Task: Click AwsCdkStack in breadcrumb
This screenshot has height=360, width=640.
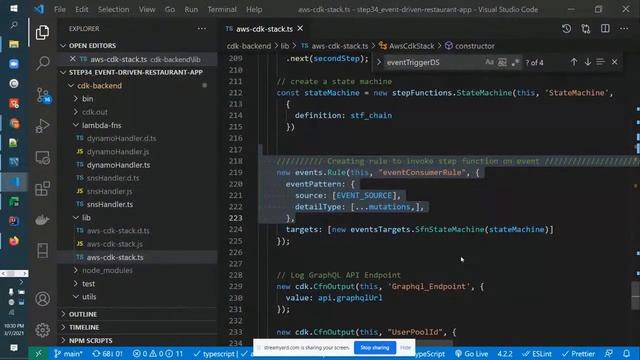Action: click(x=411, y=46)
